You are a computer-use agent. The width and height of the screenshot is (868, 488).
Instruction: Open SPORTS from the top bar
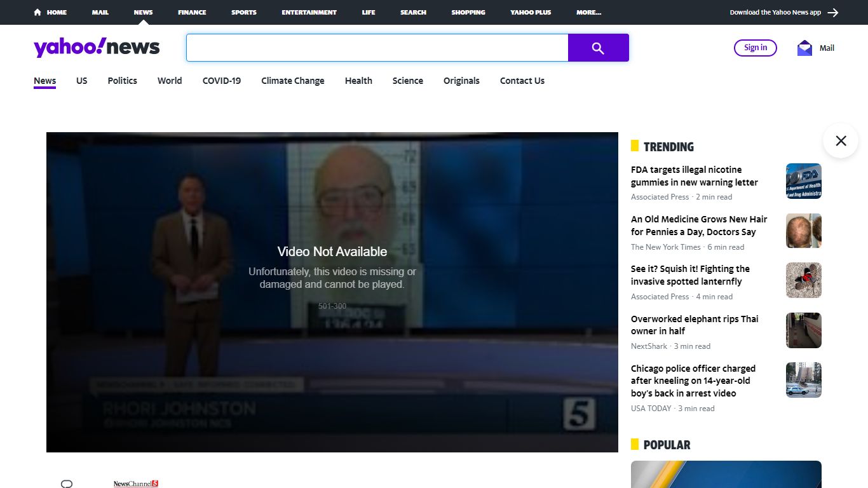(x=244, y=12)
